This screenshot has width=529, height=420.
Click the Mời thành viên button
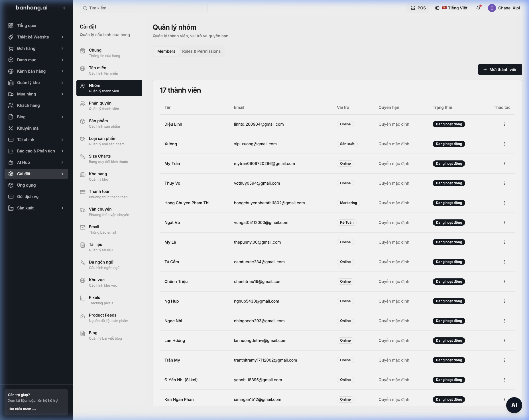pos(500,70)
